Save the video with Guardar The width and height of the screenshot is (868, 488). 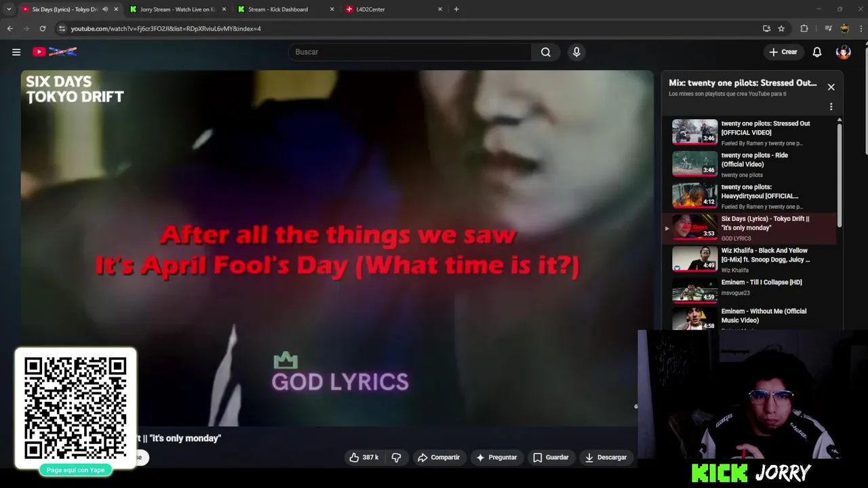point(551,457)
